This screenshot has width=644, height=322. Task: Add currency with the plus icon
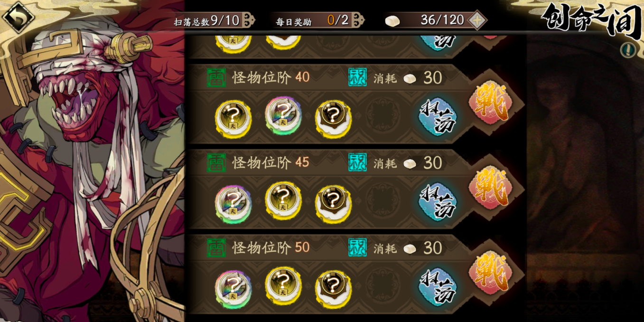coord(477,20)
